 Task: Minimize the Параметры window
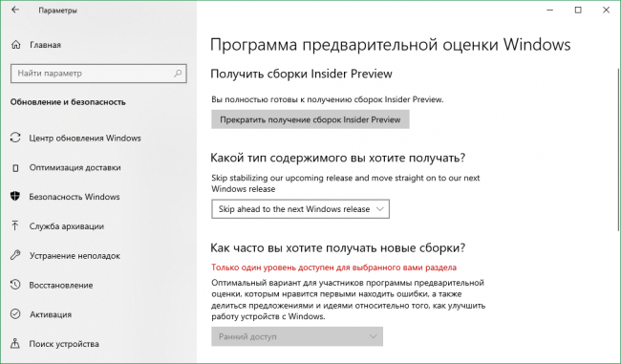click(549, 11)
